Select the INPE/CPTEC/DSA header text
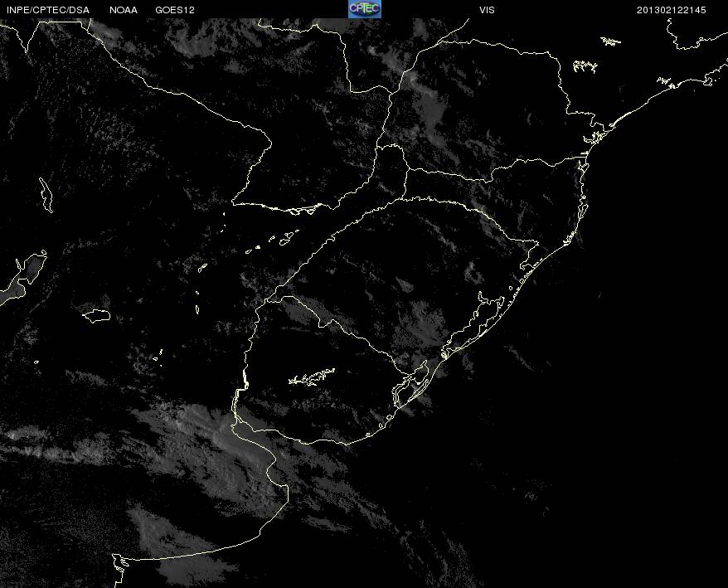 tap(48, 10)
